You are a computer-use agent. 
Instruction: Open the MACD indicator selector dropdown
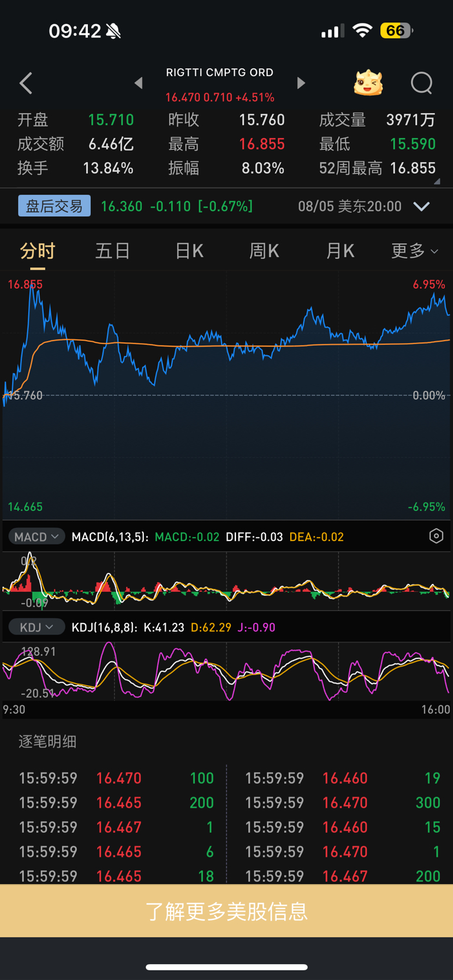coord(37,536)
